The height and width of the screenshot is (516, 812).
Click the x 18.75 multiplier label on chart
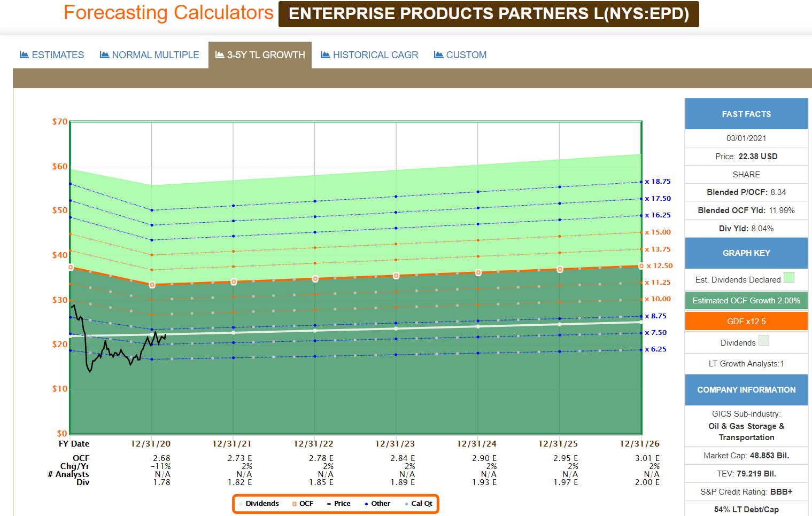coord(657,181)
